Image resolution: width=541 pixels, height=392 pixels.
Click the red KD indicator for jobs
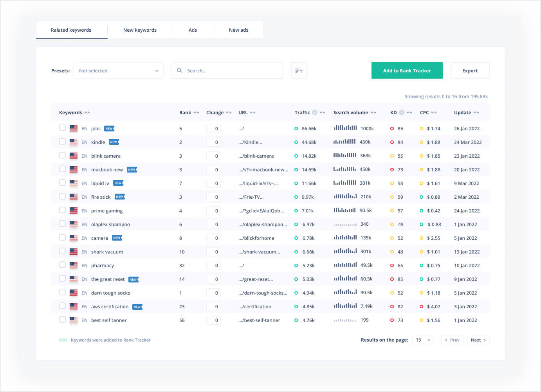click(x=392, y=128)
